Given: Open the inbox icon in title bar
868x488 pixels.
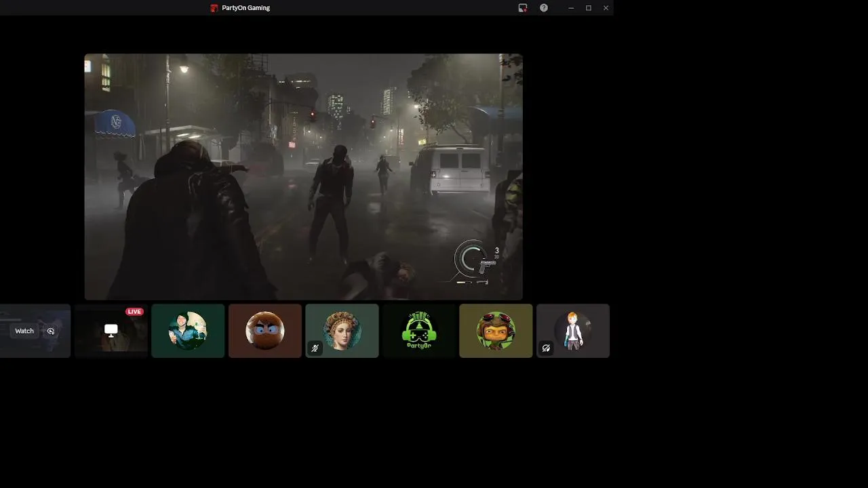Looking at the screenshot, I should (523, 8).
